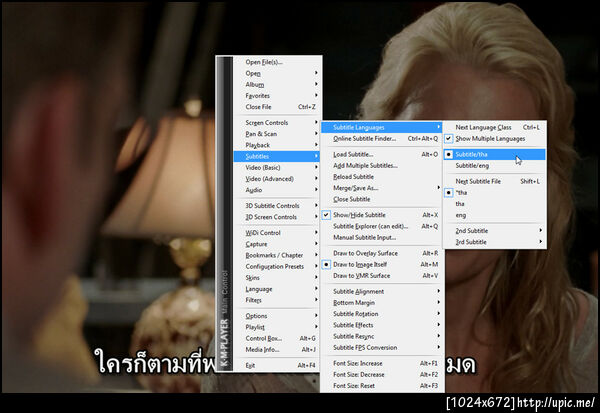Expand the 3rd Subtitle submenu

coord(494,242)
